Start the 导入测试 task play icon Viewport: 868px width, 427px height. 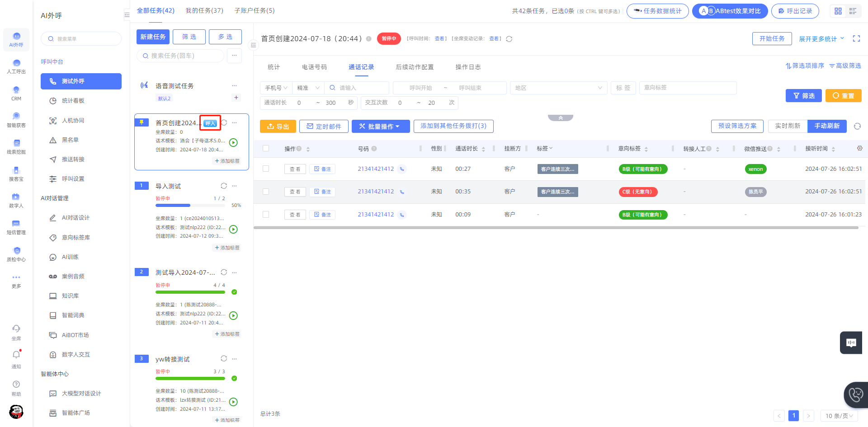coord(233,229)
